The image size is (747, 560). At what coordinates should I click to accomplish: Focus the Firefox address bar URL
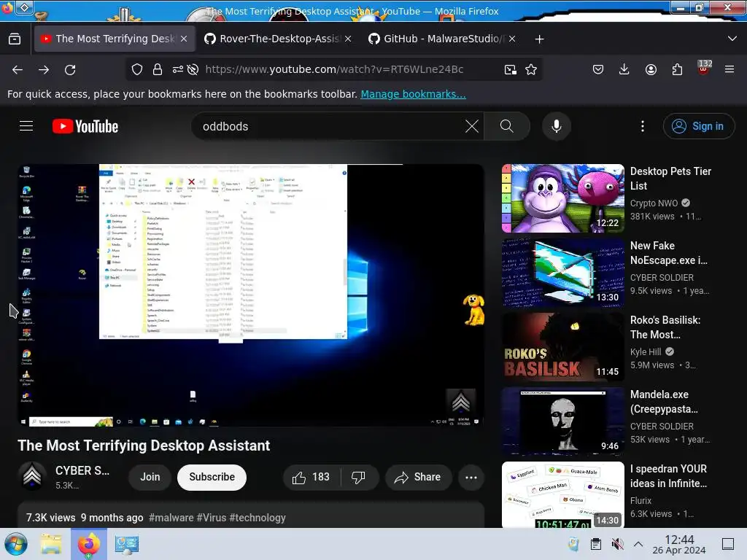(334, 69)
